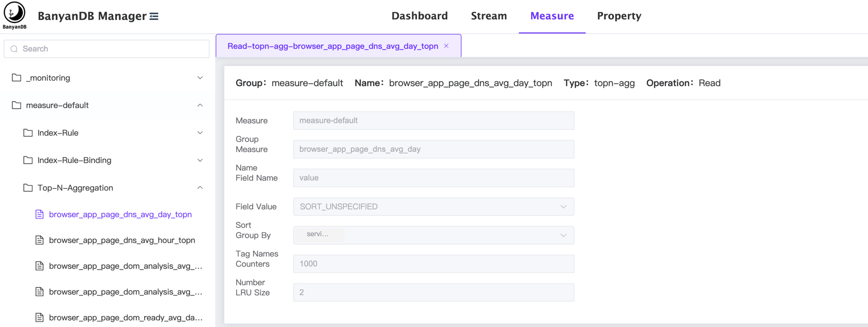The height and width of the screenshot is (327, 868).
Task: Open the SORT_UNSPECIFIED dropdown
Action: click(433, 207)
